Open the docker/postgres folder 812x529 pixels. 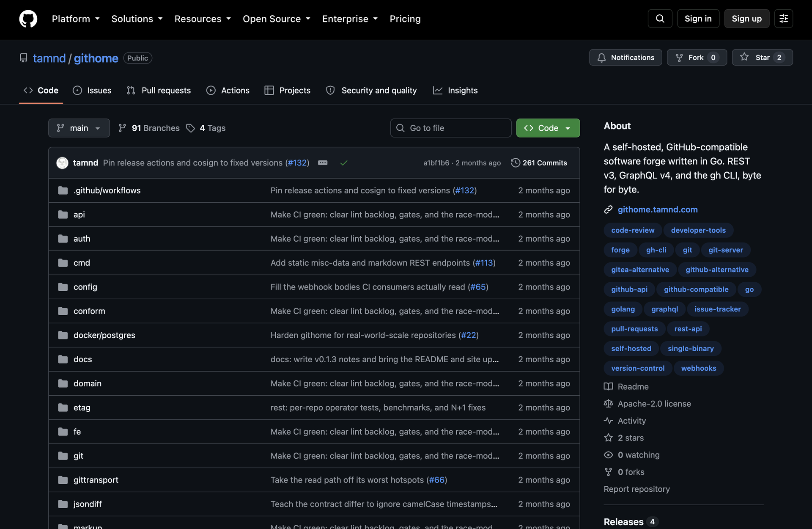point(104,335)
